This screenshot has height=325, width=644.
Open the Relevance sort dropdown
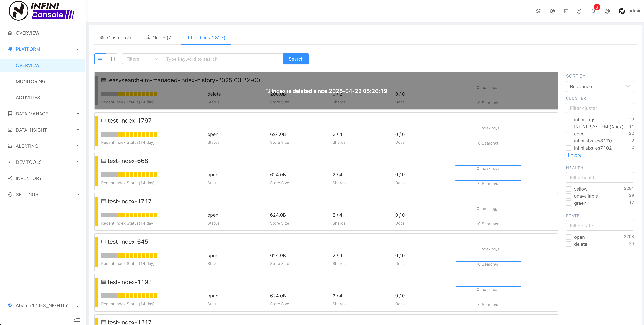point(599,86)
